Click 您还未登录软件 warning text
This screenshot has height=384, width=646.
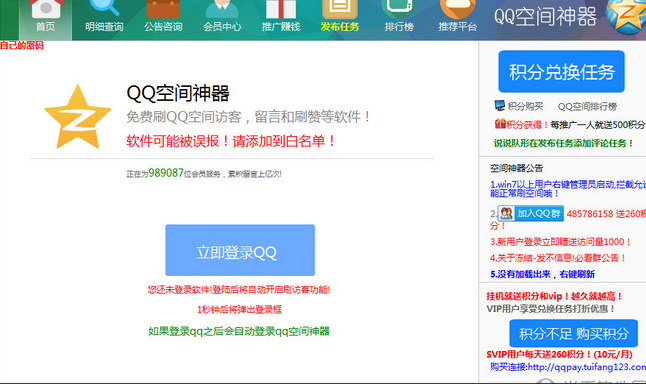tap(239, 290)
